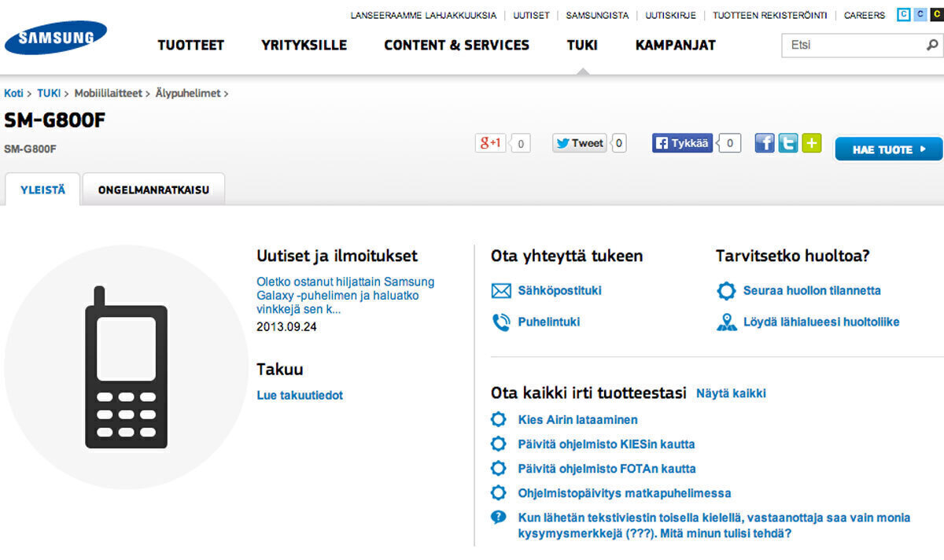This screenshot has height=560, width=944.
Task: Open the Sähköpostituki email support link
Action: coord(559,291)
